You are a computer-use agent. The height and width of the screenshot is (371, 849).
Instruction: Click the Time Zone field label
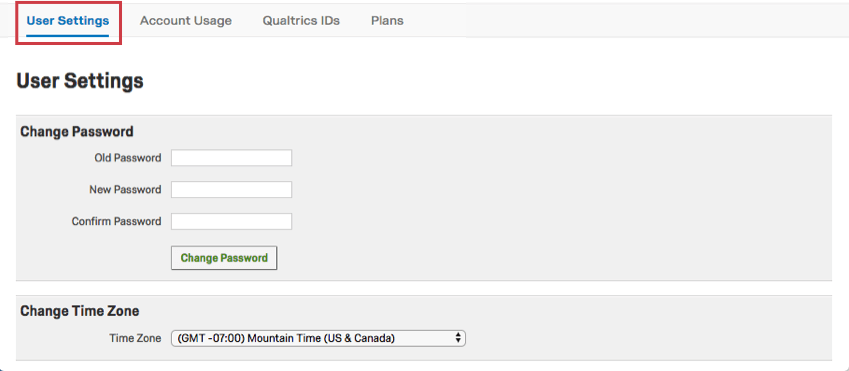(135, 339)
